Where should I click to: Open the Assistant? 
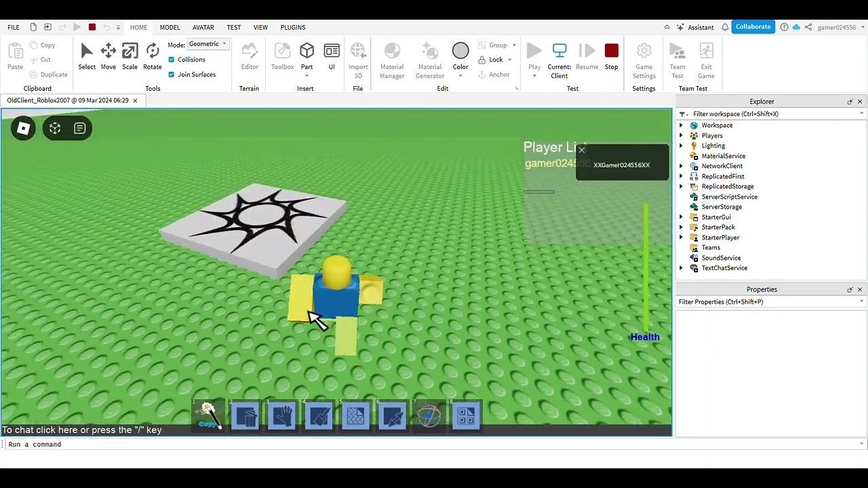tap(694, 27)
